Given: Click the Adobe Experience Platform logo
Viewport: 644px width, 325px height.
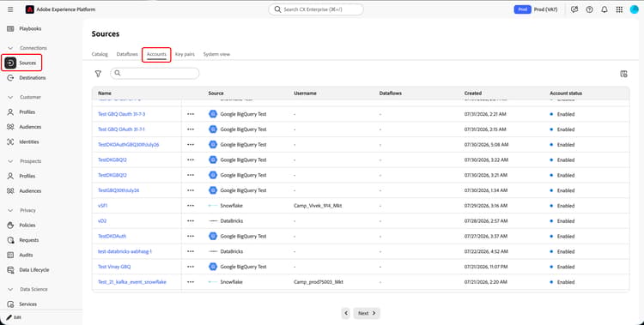Looking at the screenshot, I should coord(29,9).
